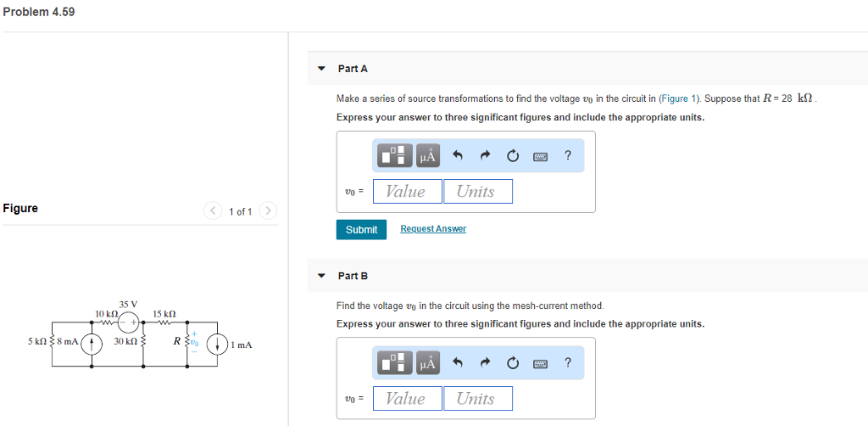Open templates icon in Part A toolbar
This screenshot has width=868, height=426.
(x=395, y=155)
